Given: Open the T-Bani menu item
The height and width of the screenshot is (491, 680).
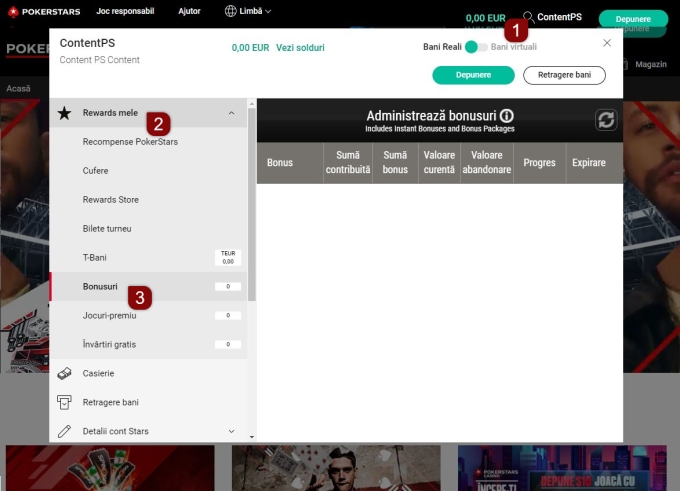Looking at the screenshot, I should click(x=148, y=258).
